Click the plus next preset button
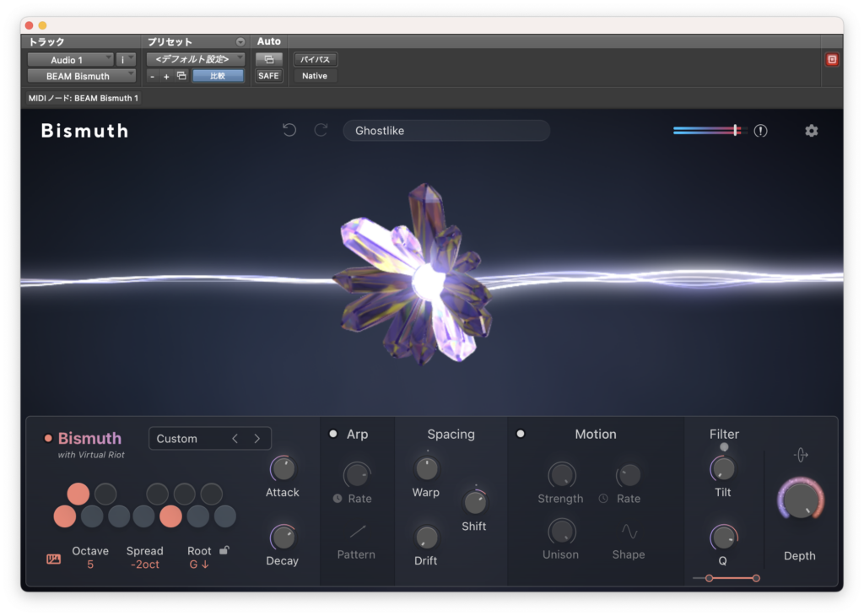 [x=166, y=77]
